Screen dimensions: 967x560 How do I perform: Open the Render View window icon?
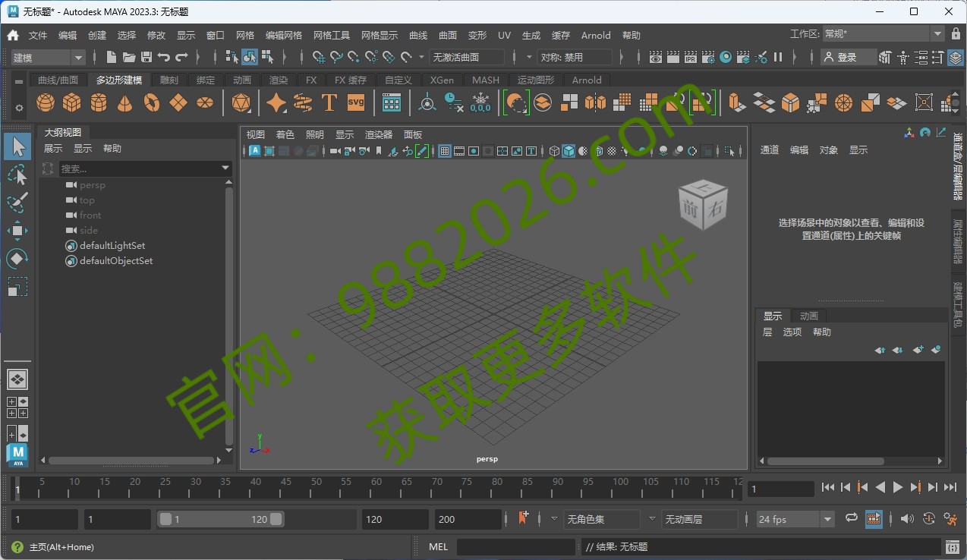(656, 57)
